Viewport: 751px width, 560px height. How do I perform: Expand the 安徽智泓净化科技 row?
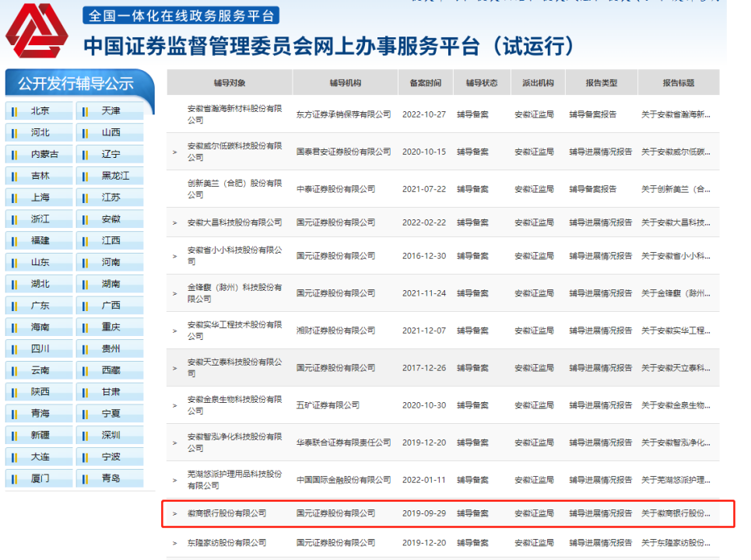click(175, 443)
